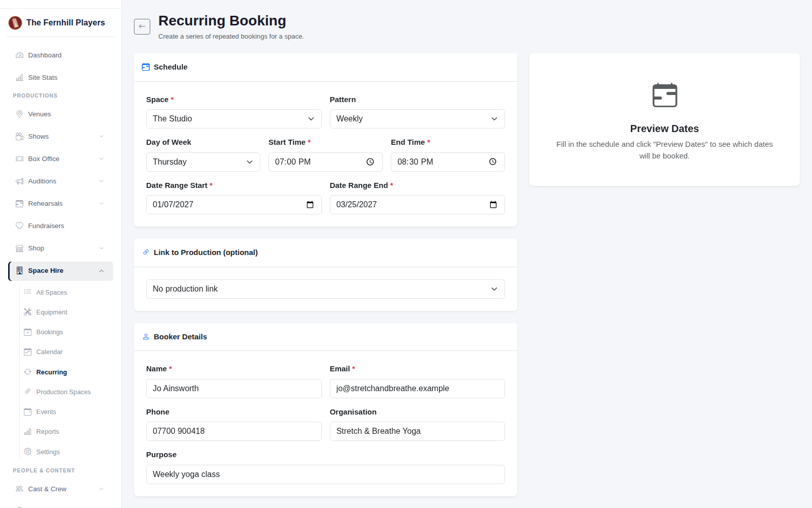
Task: Click the back arrow button
Action: (x=142, y=26)
